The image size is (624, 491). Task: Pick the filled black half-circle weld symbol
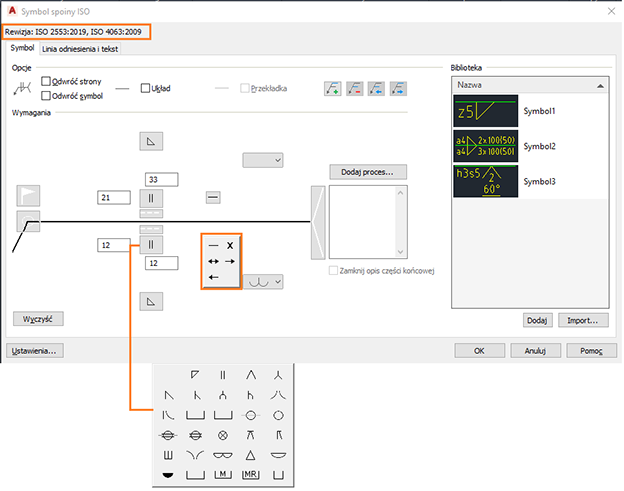click(168, 475)
